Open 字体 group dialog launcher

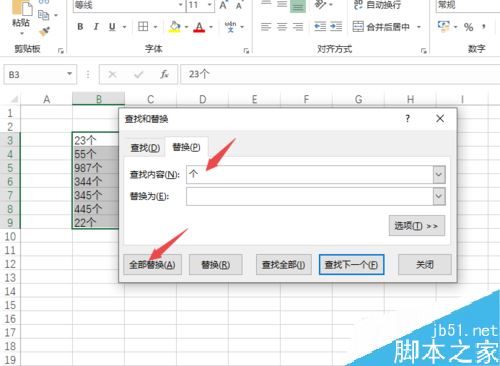coord(246,51)
